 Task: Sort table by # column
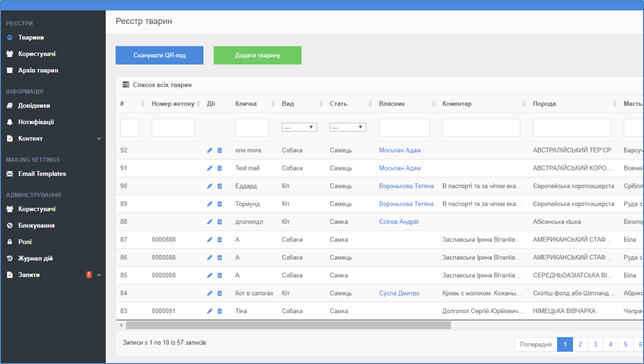(x=143, y=104)
